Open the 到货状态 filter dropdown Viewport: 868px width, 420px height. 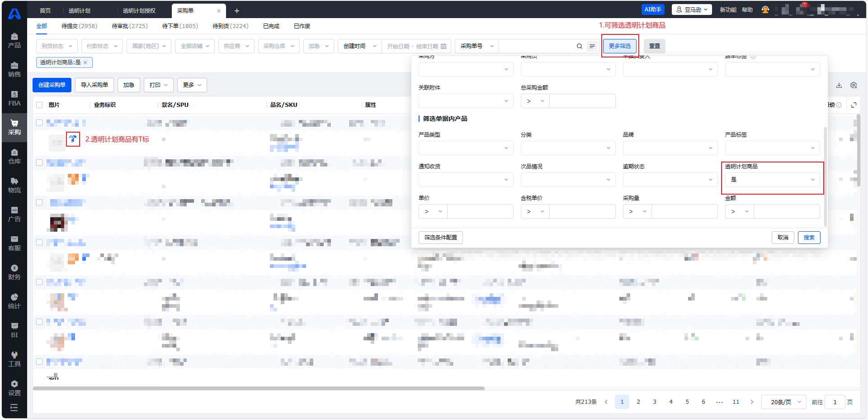tap(57, 46)
